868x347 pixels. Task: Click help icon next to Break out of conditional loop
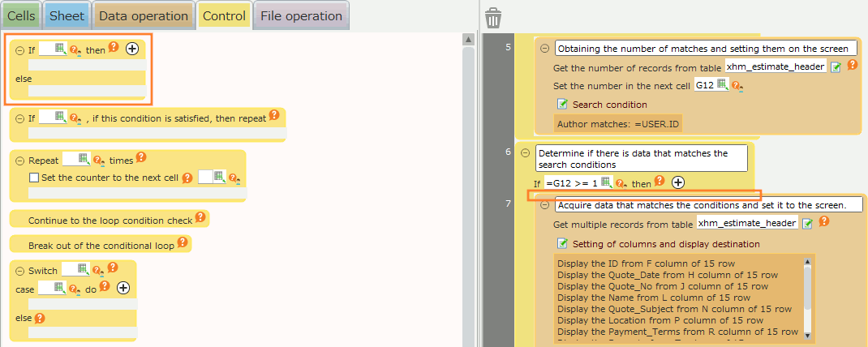[183, 242]
